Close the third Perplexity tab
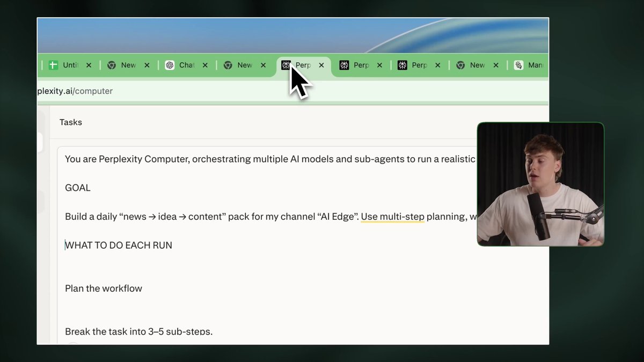The height and width of the screenshot is (362, 644). tap(437, 65)
